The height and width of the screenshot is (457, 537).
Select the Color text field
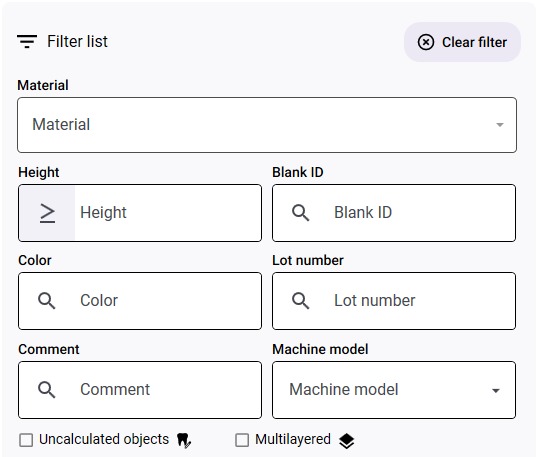tap(140, 301)
